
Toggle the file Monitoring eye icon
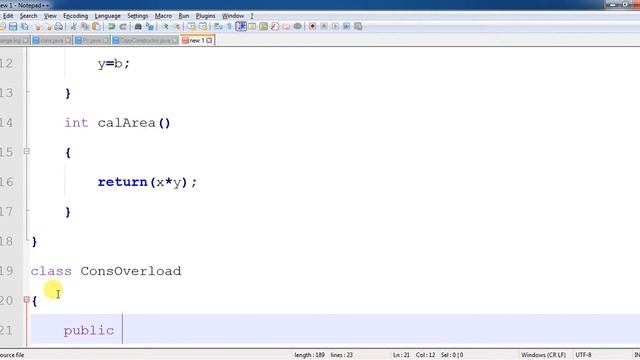click(x=298, y=27)
